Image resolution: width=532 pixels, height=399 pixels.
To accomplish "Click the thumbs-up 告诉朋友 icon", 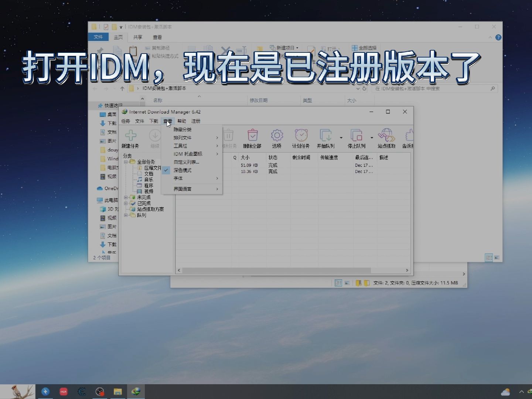I will pos(409,135).
